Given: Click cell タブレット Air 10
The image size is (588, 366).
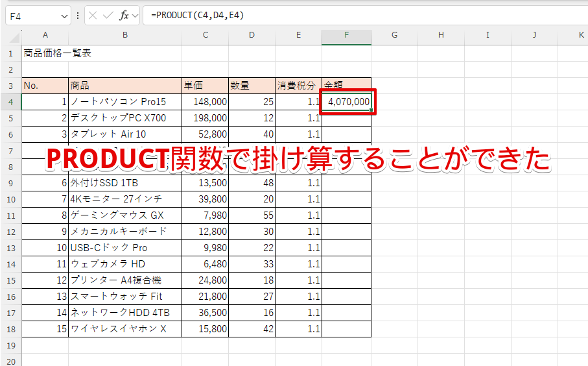Looking at the screenshot, I should tap(125, 134).
